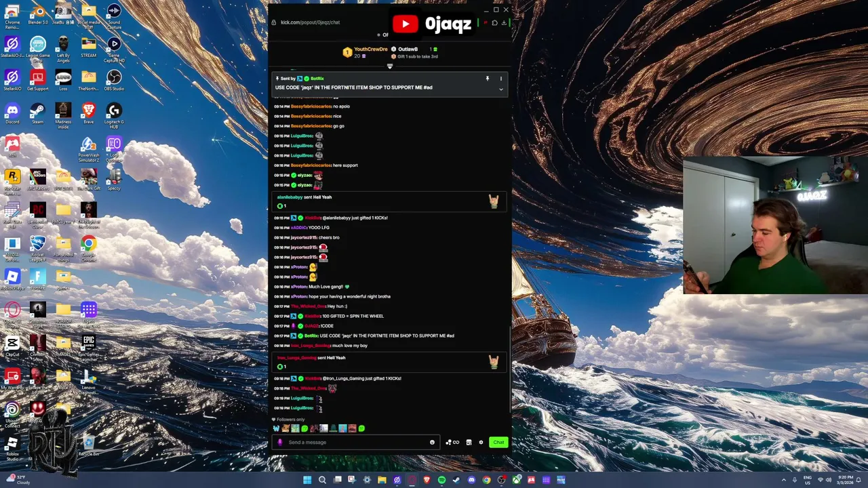The width and height of the screenshot is (868, 488).
Task: Open the Fortnite desktop shortcut
Action: (38, 279)
